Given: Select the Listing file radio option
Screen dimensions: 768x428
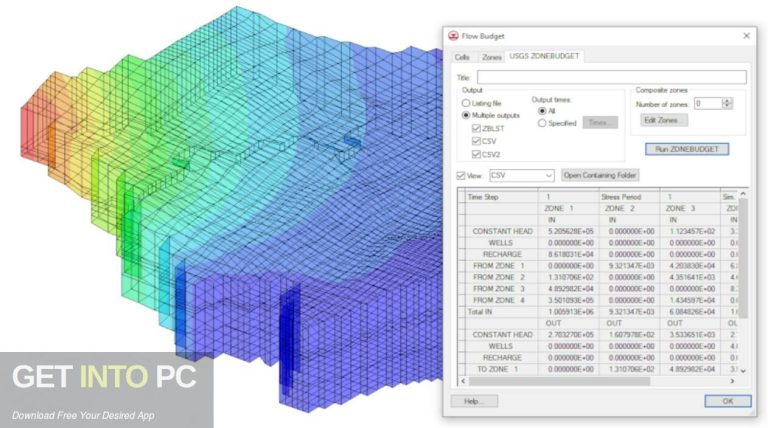Looking at the screenshot, I should point(465,103).
